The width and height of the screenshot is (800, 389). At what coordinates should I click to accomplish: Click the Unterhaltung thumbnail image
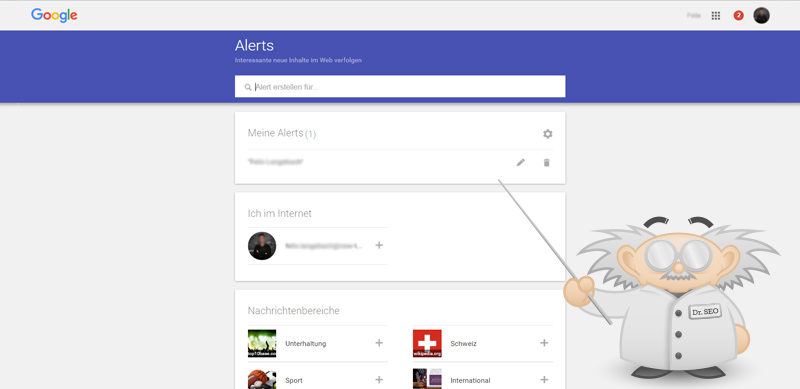click(262, 344)
